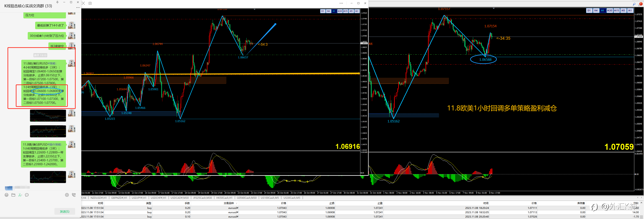Click profit value 14.00 in trade table
The width and height of the screenshot is (644, 219).
coord(636,212)
